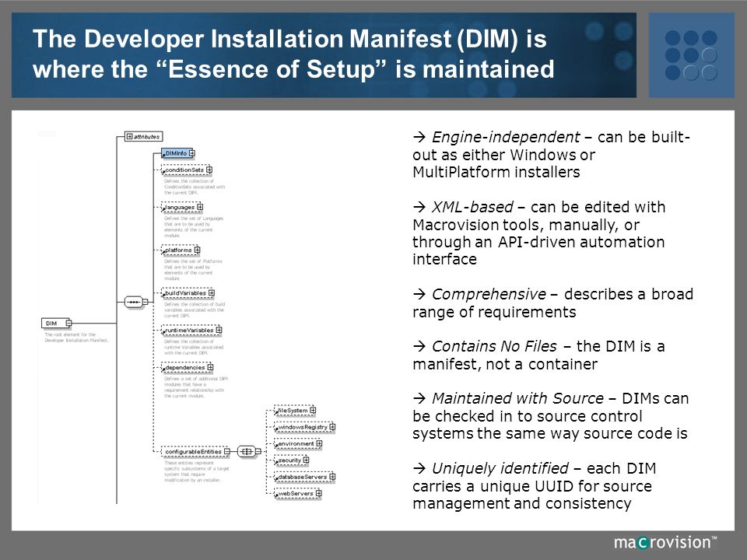The image size is (747, 560).
Task: Select the conditionSets element
Action: (184, 170)
